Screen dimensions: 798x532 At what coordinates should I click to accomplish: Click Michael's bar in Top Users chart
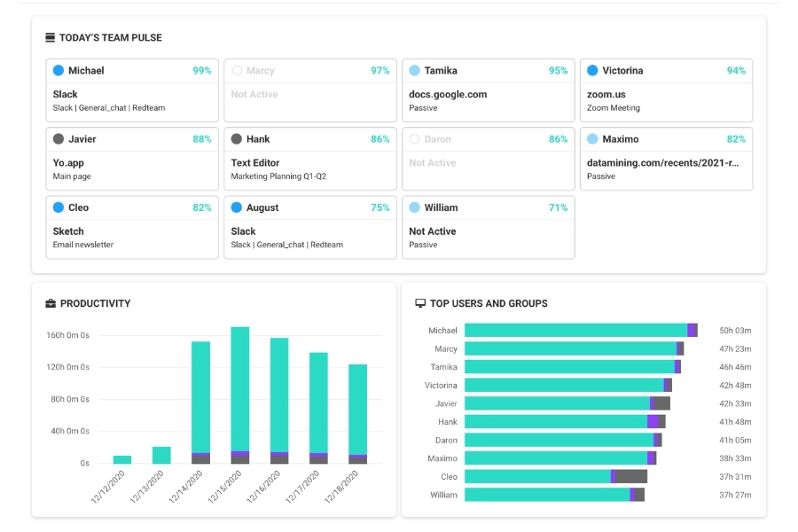point(581,331)
